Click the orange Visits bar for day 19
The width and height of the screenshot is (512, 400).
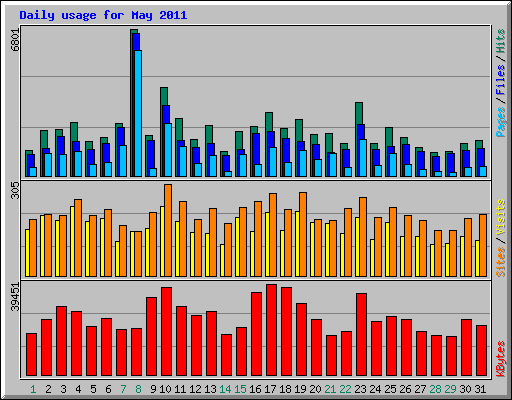(x=303, y=234)
